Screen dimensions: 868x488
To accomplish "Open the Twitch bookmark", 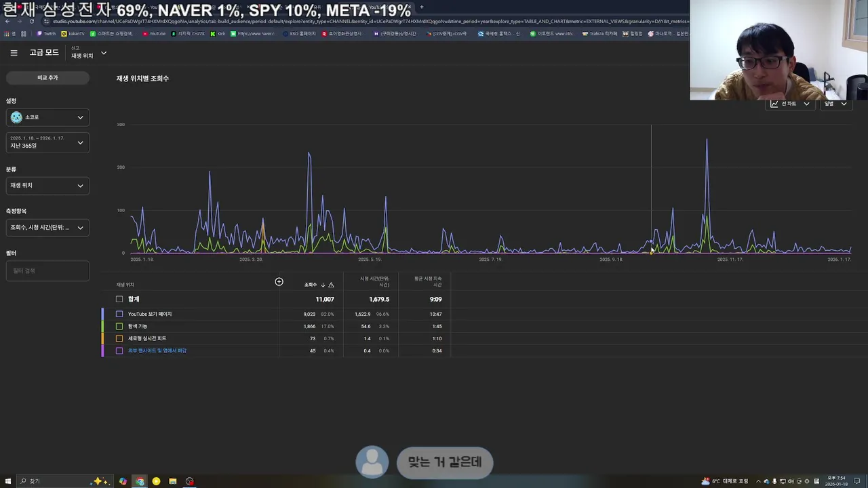I will point(46,33).
